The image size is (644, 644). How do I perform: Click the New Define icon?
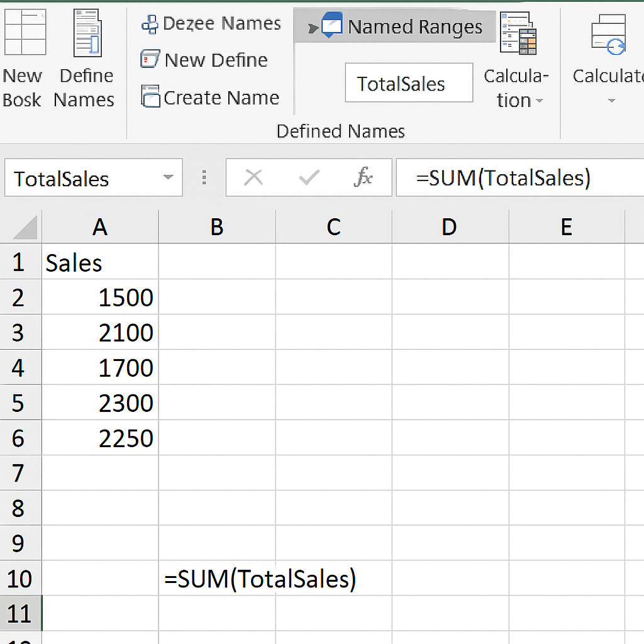(150, 59)
